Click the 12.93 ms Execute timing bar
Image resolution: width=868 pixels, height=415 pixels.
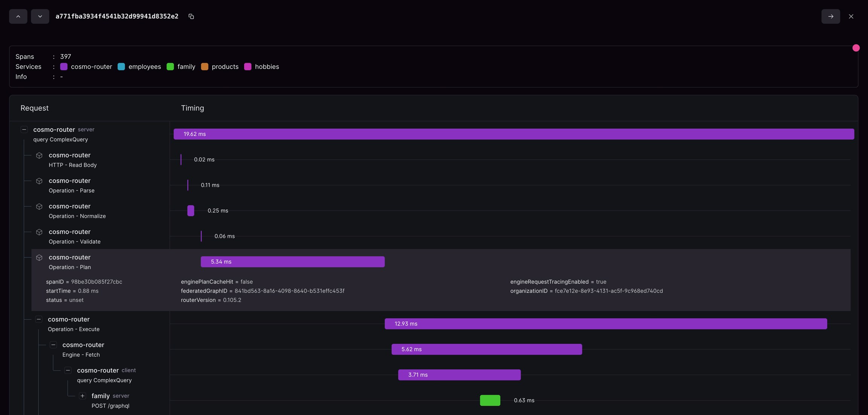[x=605, y=324]
